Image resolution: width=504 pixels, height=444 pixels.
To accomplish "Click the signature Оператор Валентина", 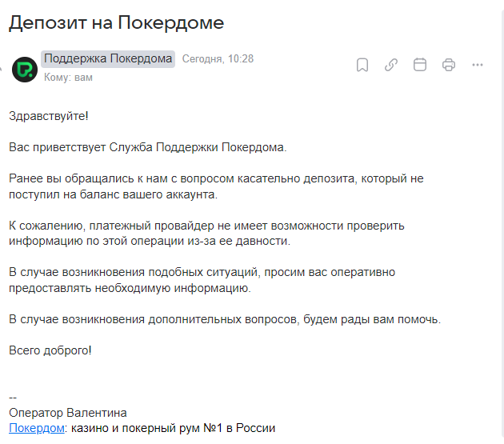I will tap(68, 413).
